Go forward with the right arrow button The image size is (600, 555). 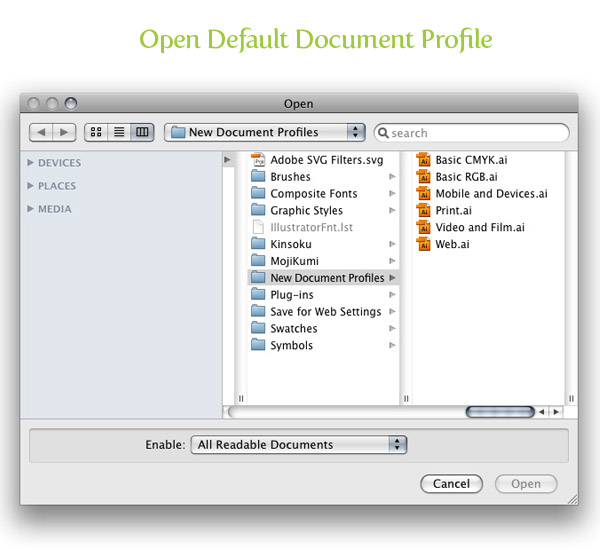(x=64, y=132)
